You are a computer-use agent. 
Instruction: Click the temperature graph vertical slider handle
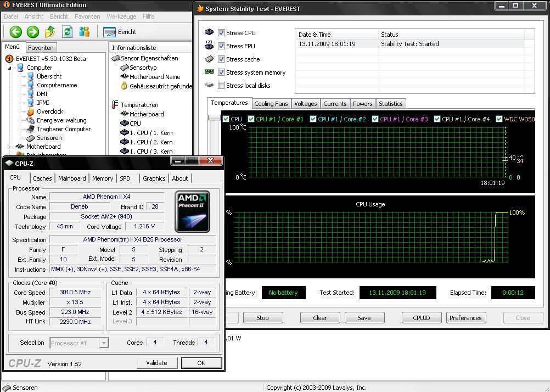[x=214, y=117]
